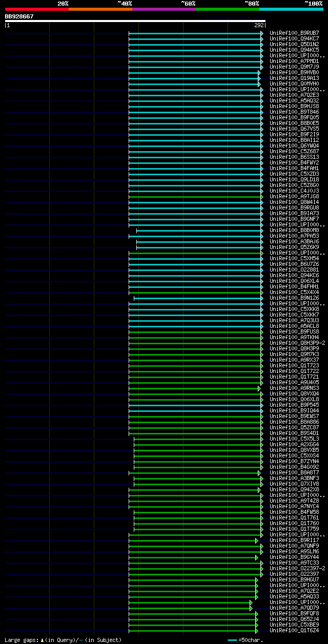328x644 pixels.
Task: Open hit UniRef100_Q94KC7 label
Action: 294,38
